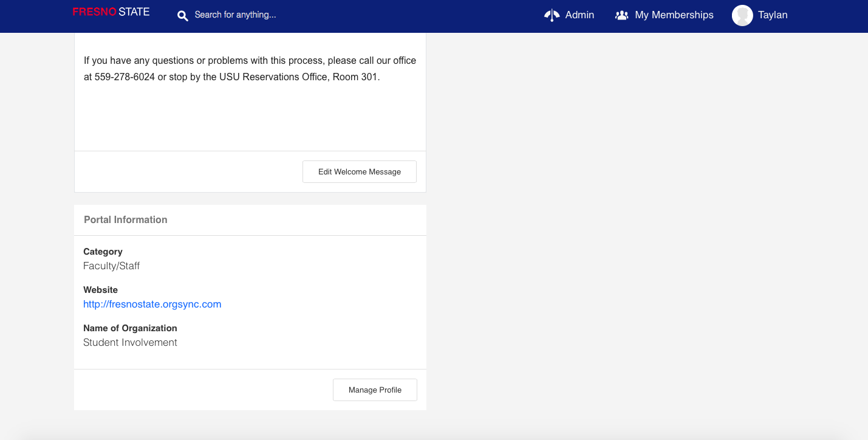Open the Admin menu label

coord(579,15)
